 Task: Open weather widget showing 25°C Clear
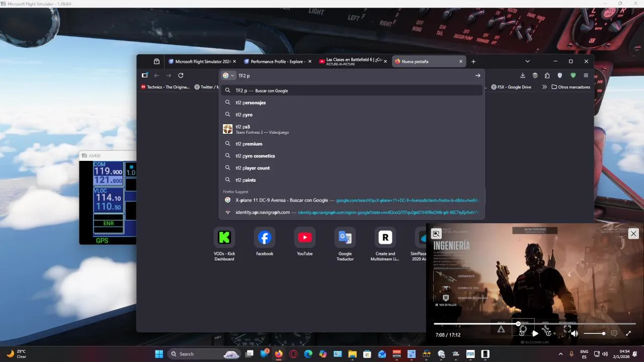tap(16, 354)
